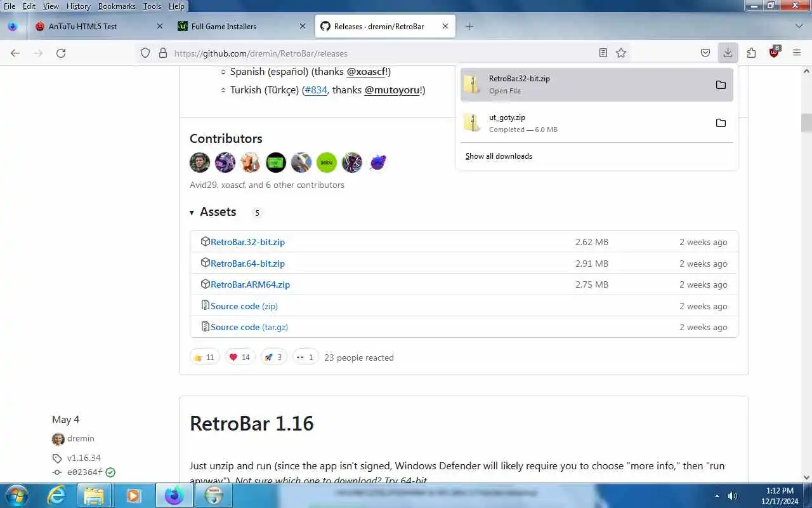Open the #834 pull request link
The height and width of the screenshot is (508, 812).
pos(316,90)
